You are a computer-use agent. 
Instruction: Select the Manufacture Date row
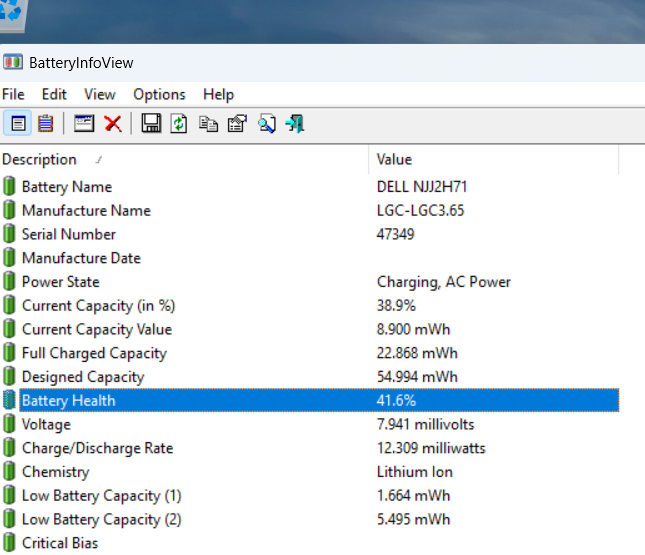309,258
